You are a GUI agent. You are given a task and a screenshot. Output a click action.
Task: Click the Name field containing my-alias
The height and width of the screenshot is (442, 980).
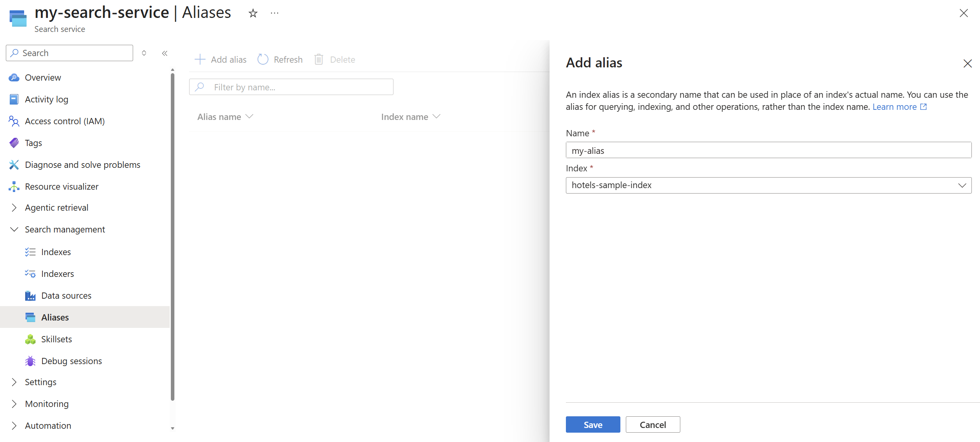pyautogui.click(x=768, y=150)
